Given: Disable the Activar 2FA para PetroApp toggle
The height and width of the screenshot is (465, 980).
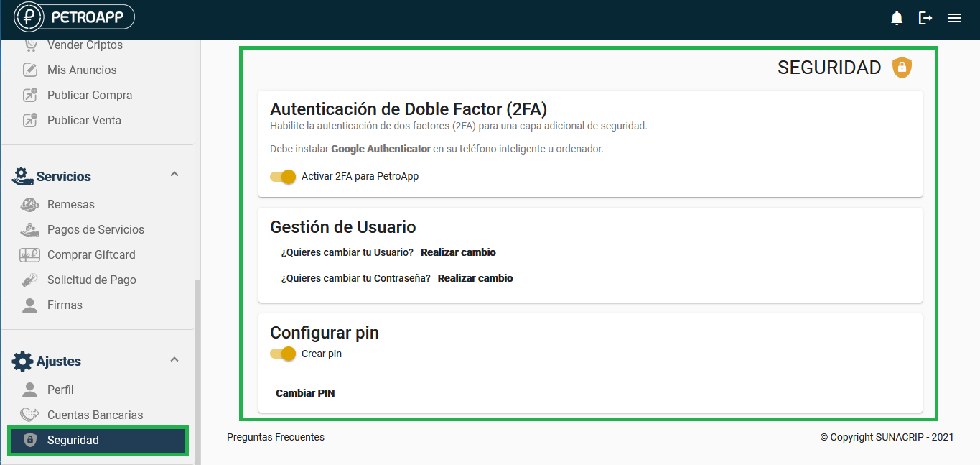Looking at the screenshot, I should click(x=284, y=176).
